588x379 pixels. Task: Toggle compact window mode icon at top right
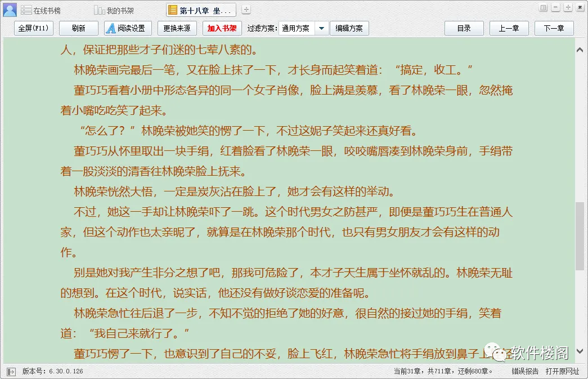click(580, 7)
